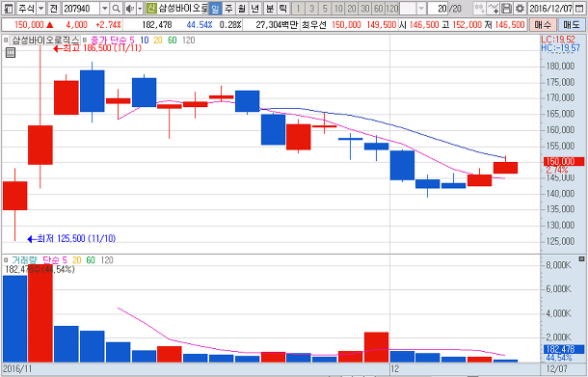
Task: Select the 분 minute chart period
Action: [270, 8]
